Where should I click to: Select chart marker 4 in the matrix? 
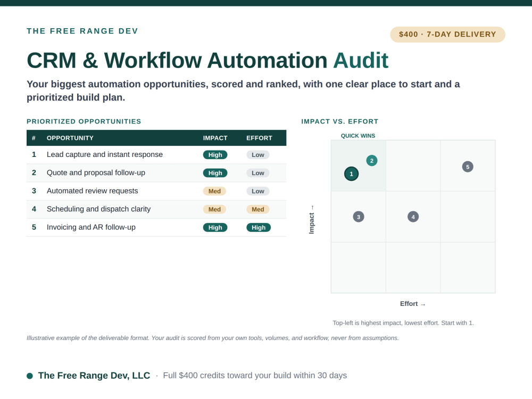(x=413, y=217)
